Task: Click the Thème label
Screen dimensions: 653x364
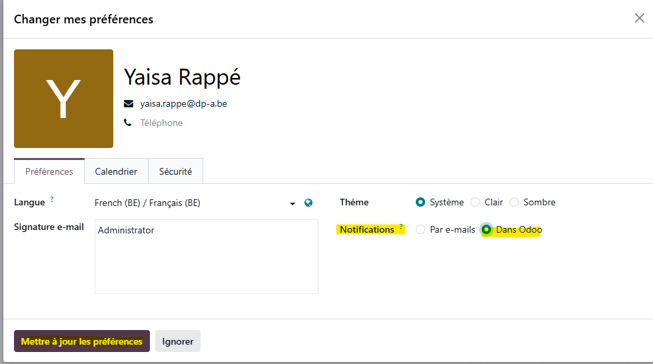Action: point(354,202)
